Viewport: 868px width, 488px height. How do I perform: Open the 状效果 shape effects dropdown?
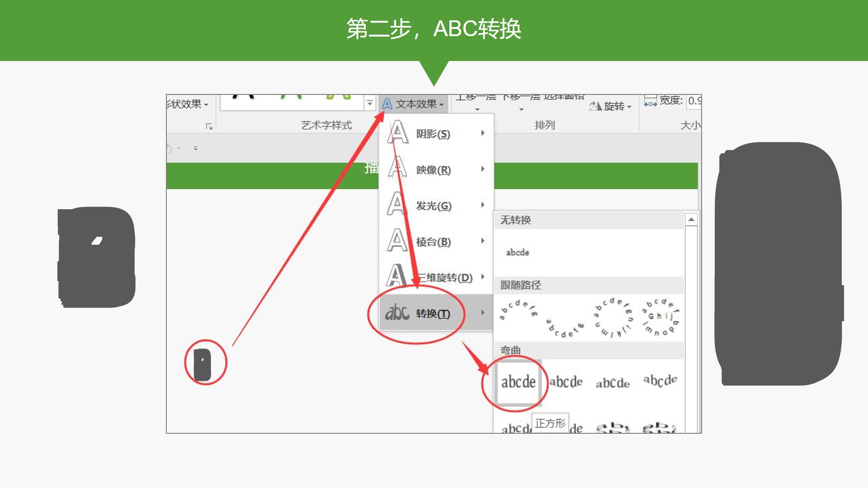(x=187, y=104)
